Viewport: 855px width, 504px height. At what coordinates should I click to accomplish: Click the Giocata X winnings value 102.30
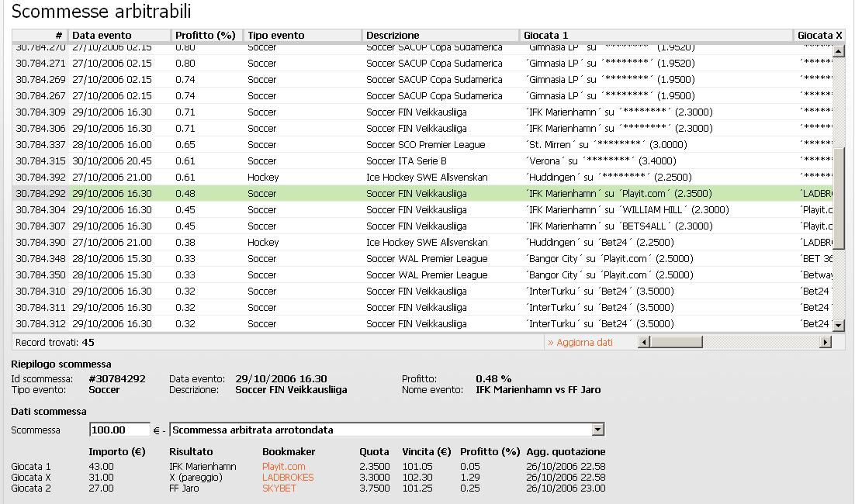pyautogui.click(x=417, y=478)
